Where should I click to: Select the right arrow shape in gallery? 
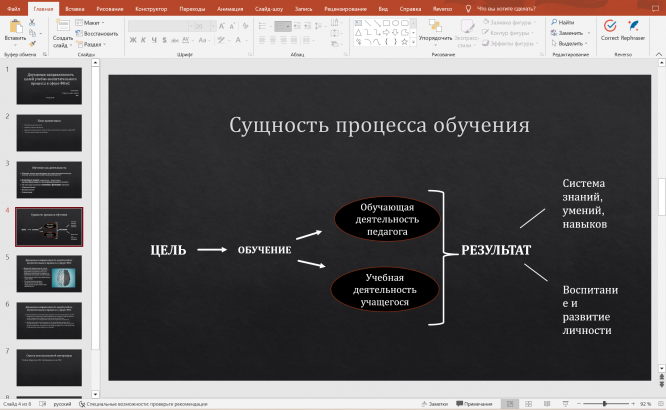(386, 32)
